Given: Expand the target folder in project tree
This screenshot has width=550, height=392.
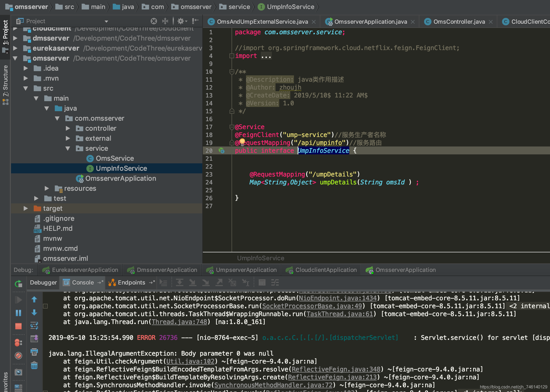Looking at the screenshot, I should click(26, 208).
